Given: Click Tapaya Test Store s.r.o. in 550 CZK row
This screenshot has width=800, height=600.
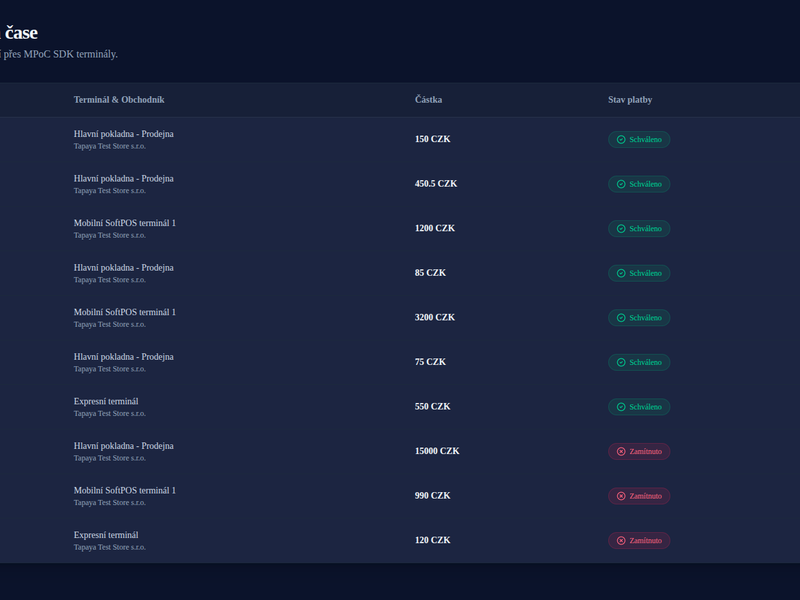Looking at the screenshot, I should [x=110, y=413].
